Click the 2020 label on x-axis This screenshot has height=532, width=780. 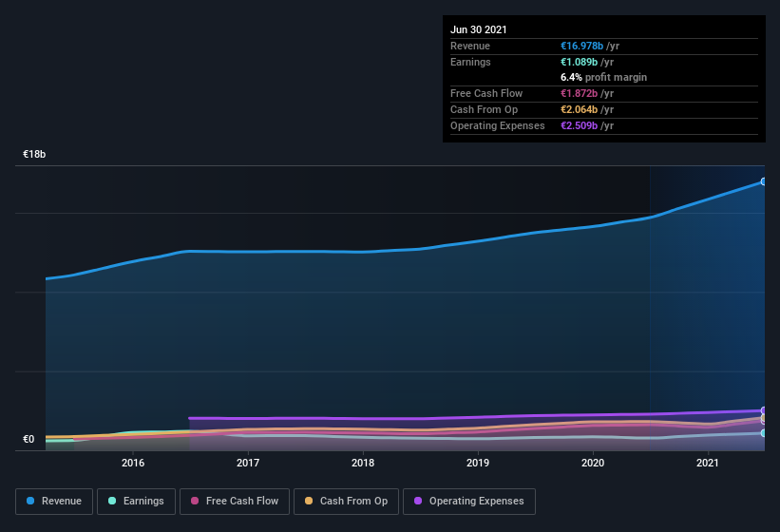[593, 463]
